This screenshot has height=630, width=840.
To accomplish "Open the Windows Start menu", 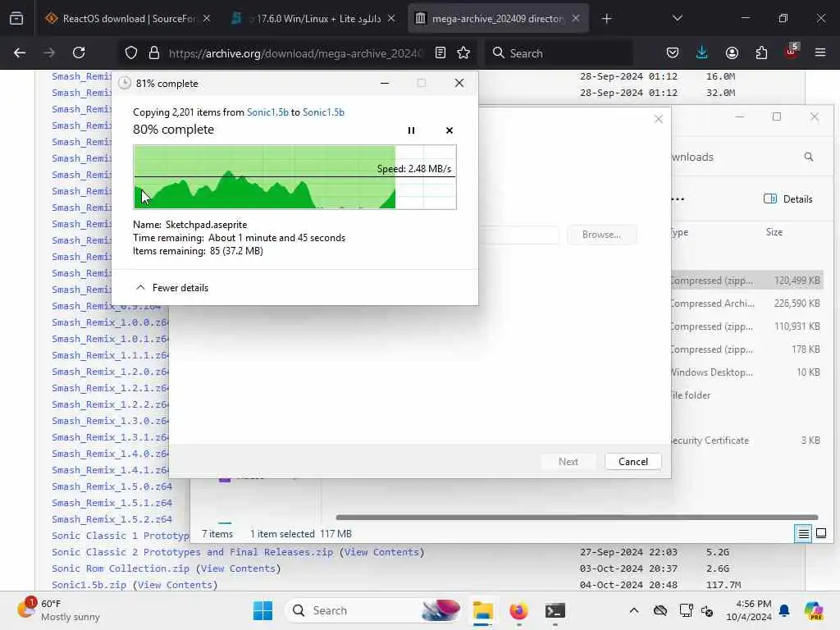I will [262, 610].
